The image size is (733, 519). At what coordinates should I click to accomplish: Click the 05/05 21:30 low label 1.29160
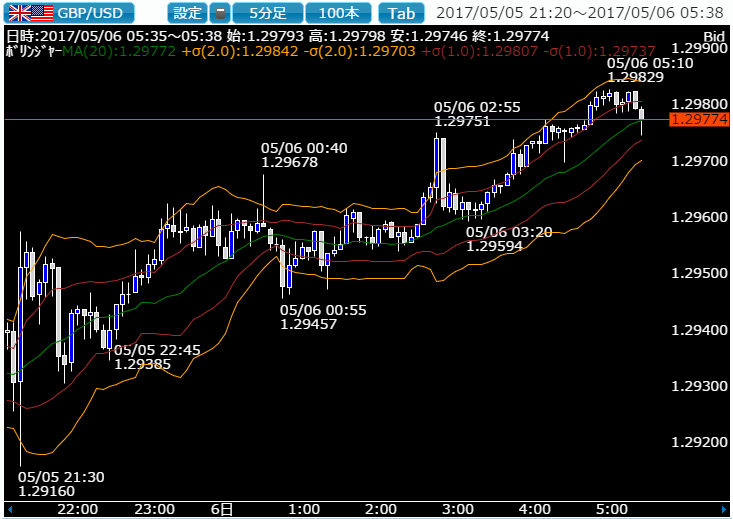(x=61, y=484)
